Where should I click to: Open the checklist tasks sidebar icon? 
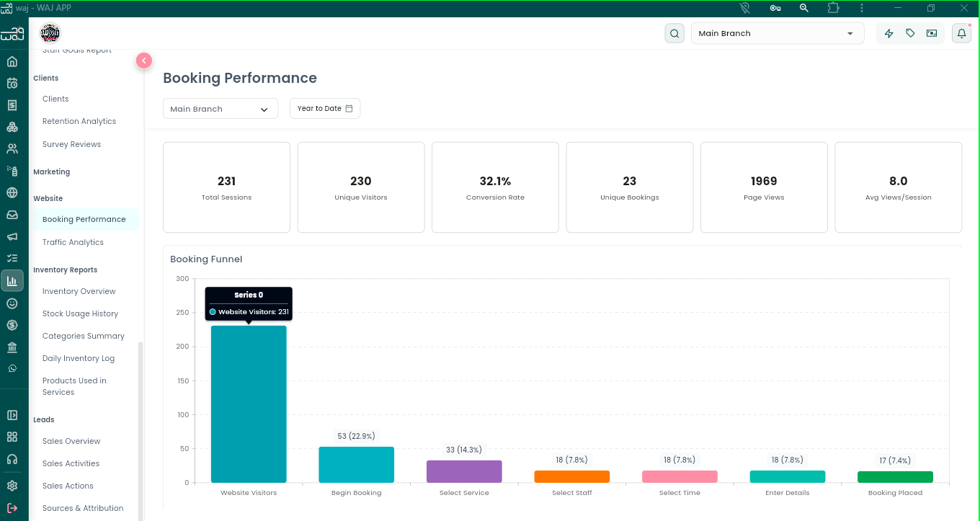(12, 258)
